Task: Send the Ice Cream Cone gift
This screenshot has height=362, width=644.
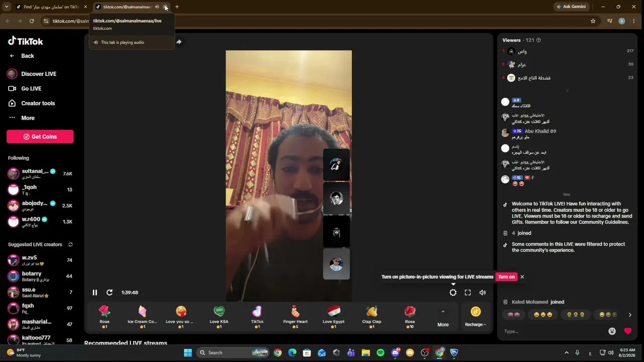Action: (x=142, y=317)
